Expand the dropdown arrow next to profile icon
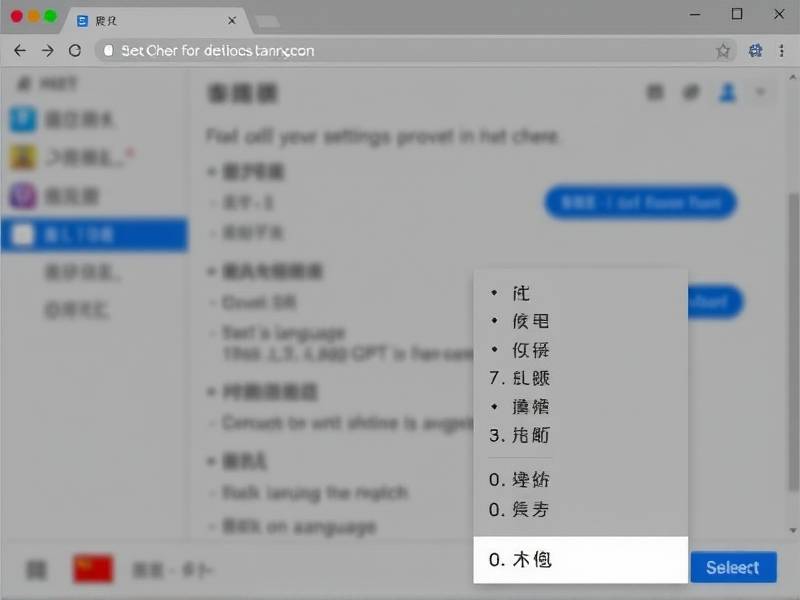800x600 pixels. point(760,93)
